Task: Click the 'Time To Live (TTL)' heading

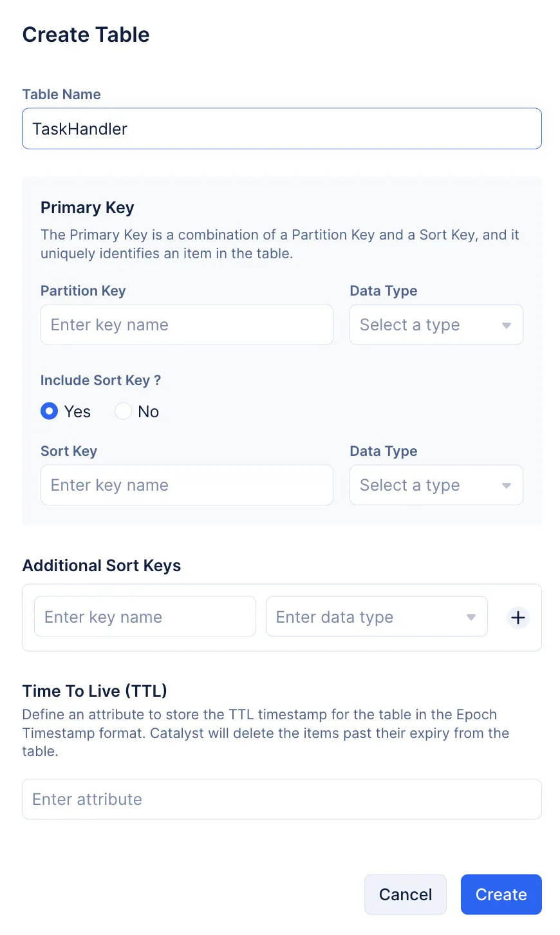Action: 95,691
